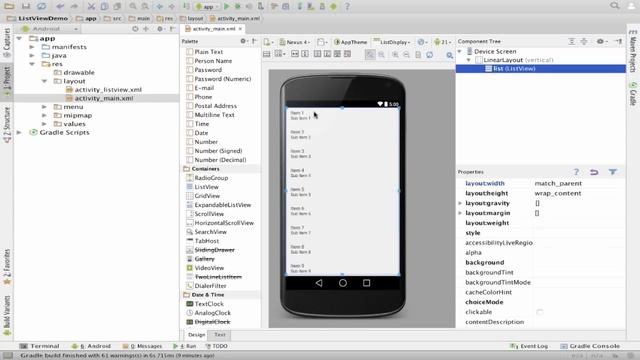This screenshot has height=360, width=640.
Task: Open the Gradle side panel
Action: coord(633,93)
